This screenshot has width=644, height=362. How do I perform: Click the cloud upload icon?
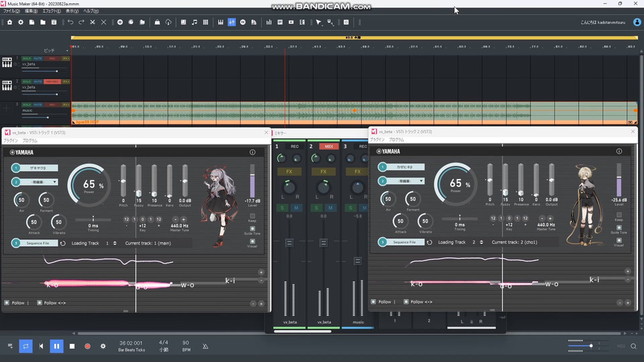click(x=168, y=22)
